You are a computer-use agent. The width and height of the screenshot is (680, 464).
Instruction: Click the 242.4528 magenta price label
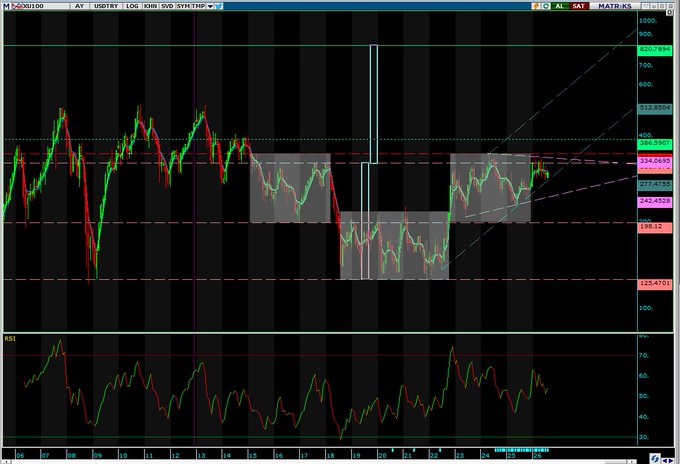tap(654, 201)
